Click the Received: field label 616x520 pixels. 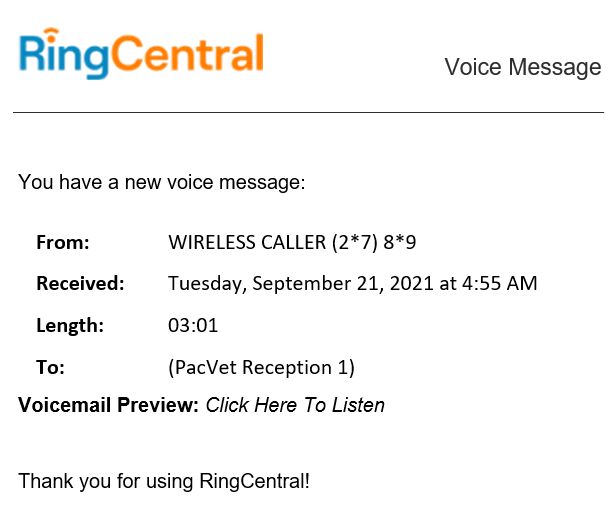click(80, 283)
